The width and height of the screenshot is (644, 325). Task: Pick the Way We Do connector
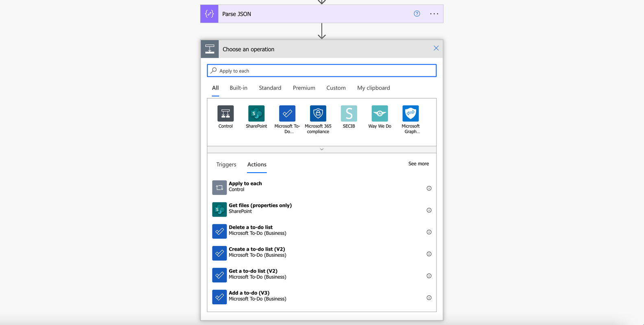click(380, 113)
